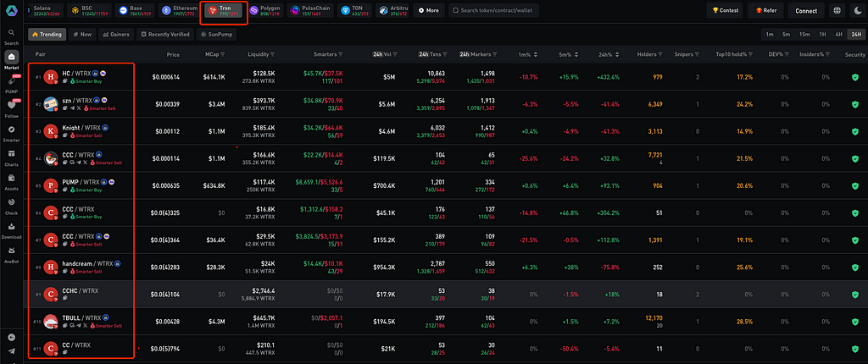Set timeframe to 4H
Viewport: 868px width, 364px height.
[x=838, y=35]
